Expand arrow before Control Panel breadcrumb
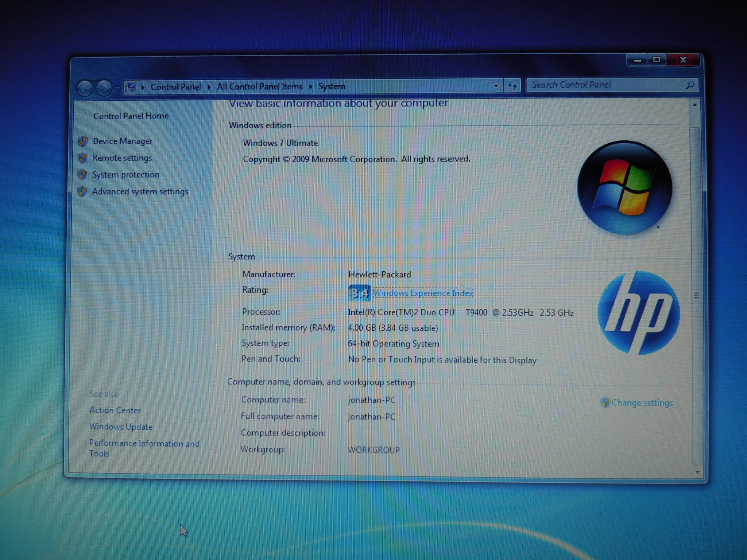Screen dimensions: 747x560 coord(143,87)
